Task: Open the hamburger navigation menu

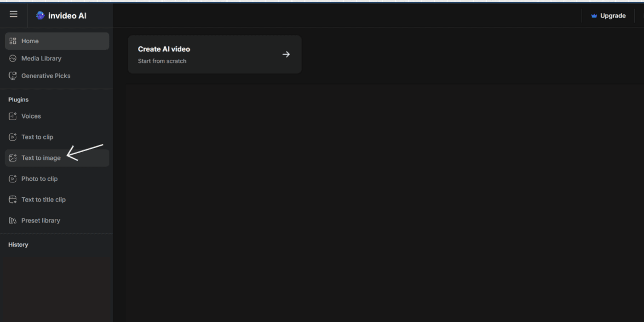Action: click(x=13, y=14)
